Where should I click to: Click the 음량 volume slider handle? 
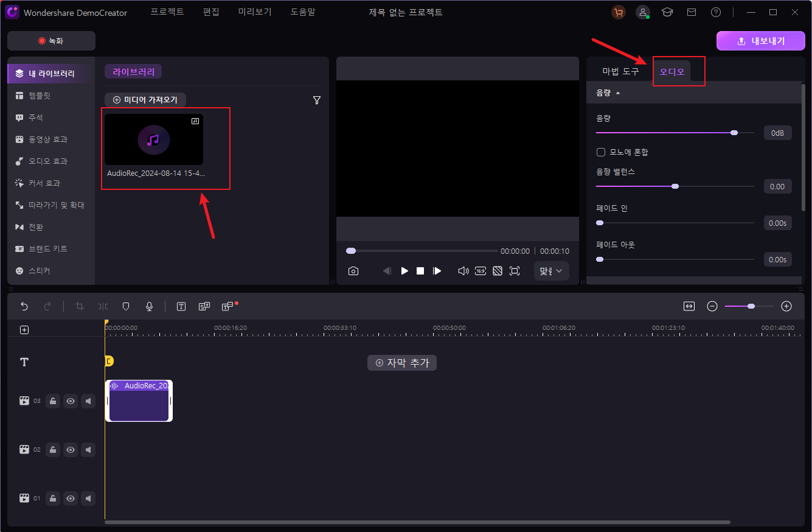734,133
